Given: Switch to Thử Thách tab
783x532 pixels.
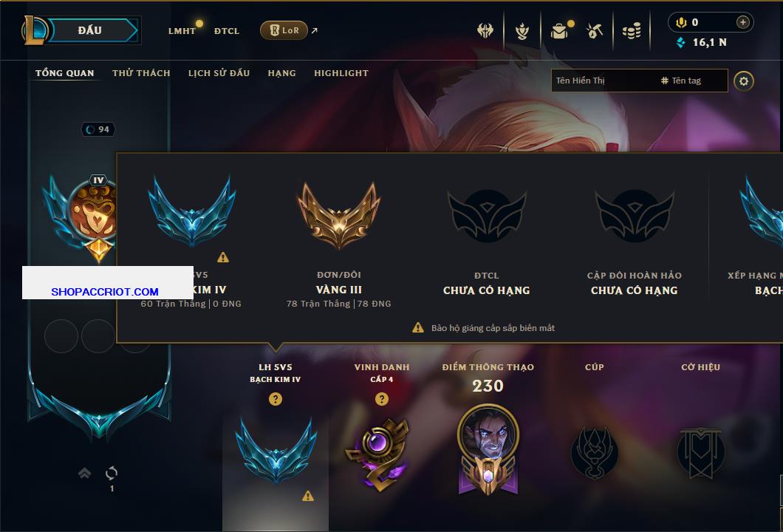Looking at the screenshot, I should (141, 73).
